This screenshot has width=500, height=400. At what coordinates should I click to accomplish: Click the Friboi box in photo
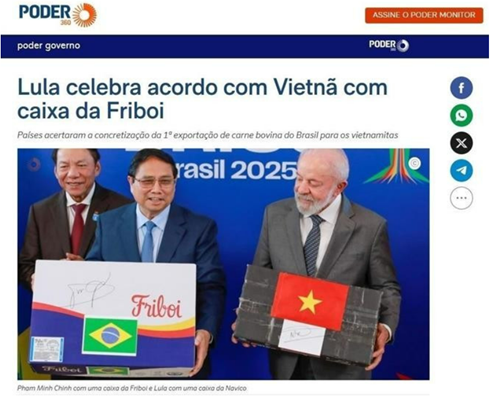(x=113, y=318)
